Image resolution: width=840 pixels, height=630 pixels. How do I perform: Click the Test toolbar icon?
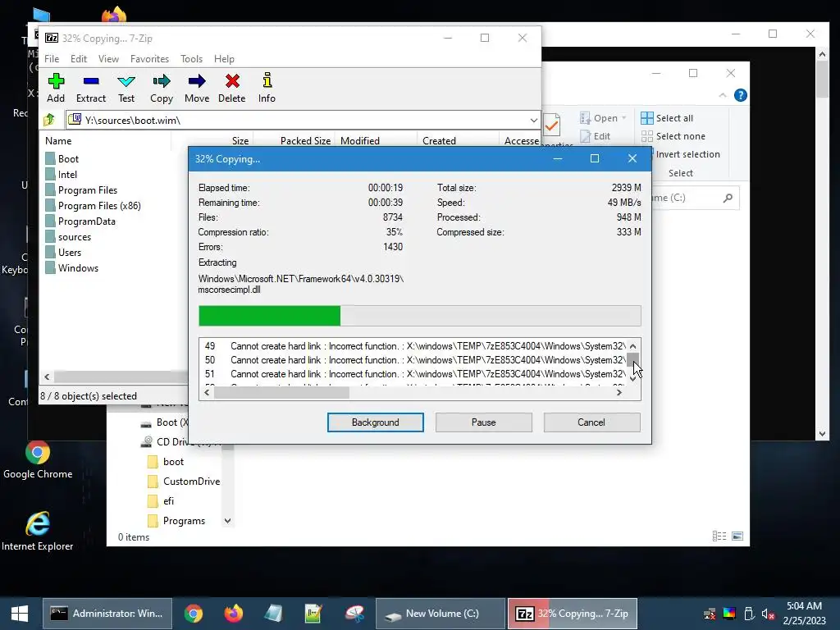[x=126, y=89]
